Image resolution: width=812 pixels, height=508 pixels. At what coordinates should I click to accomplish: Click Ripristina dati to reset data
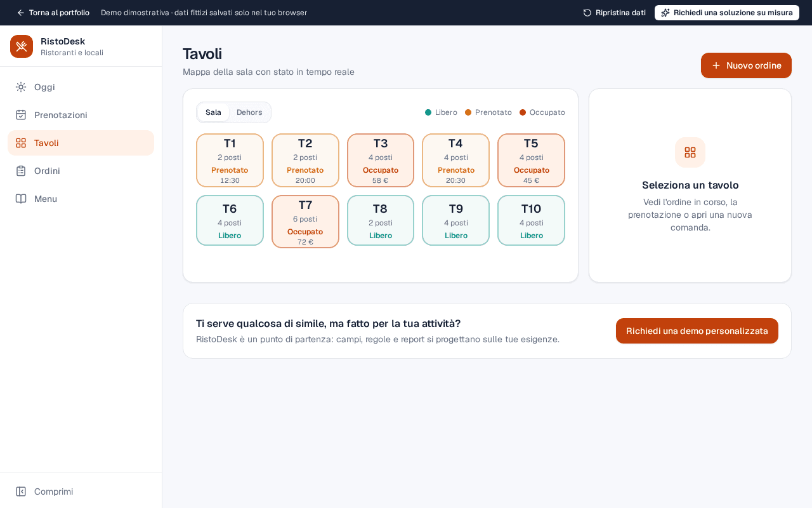point(615,13)
